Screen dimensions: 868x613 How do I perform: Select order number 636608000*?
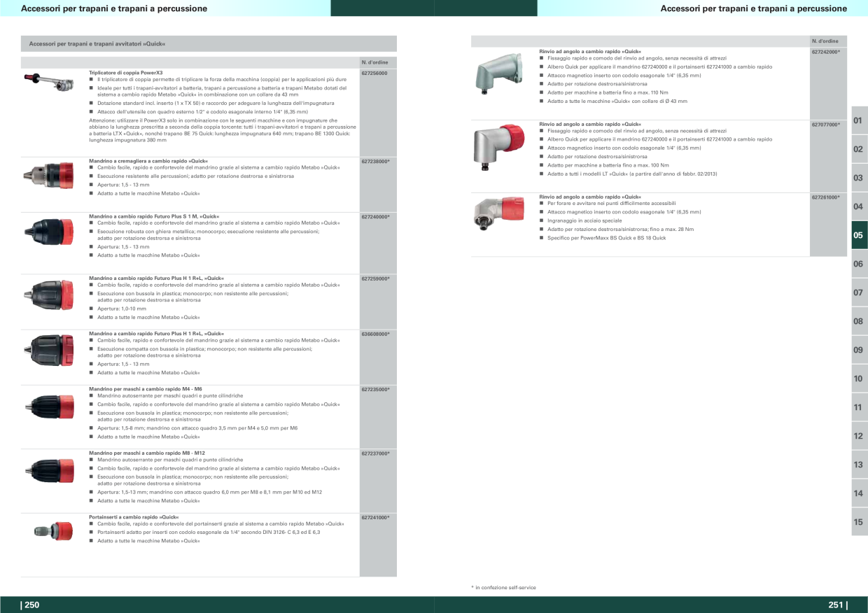pyautogui.click(x=376, y=334)
